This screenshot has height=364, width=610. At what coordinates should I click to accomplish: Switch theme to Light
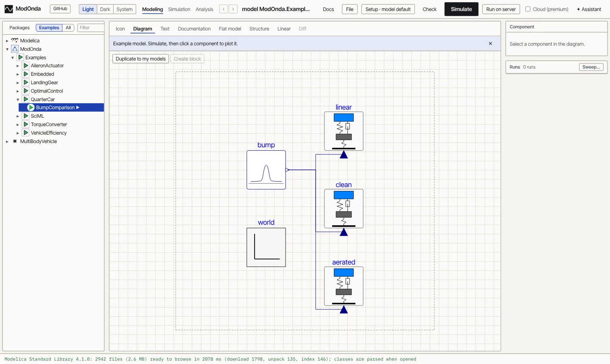tap(88, 9)
